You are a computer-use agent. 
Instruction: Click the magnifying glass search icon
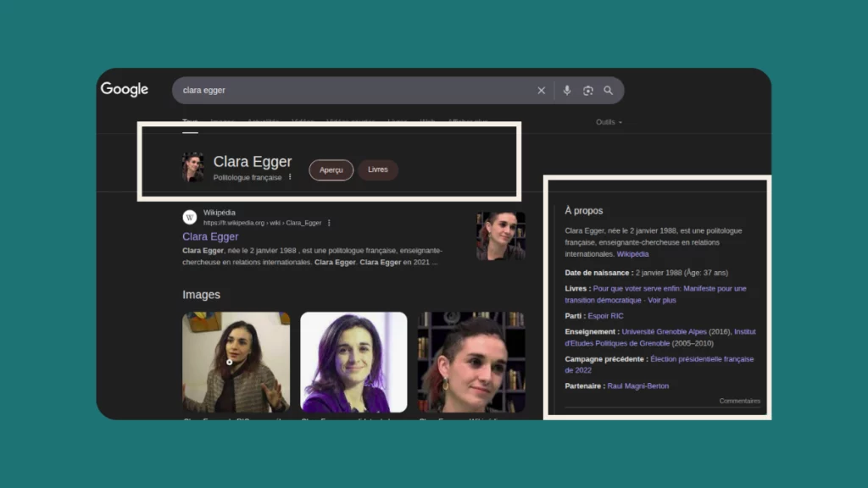point(609,90)
